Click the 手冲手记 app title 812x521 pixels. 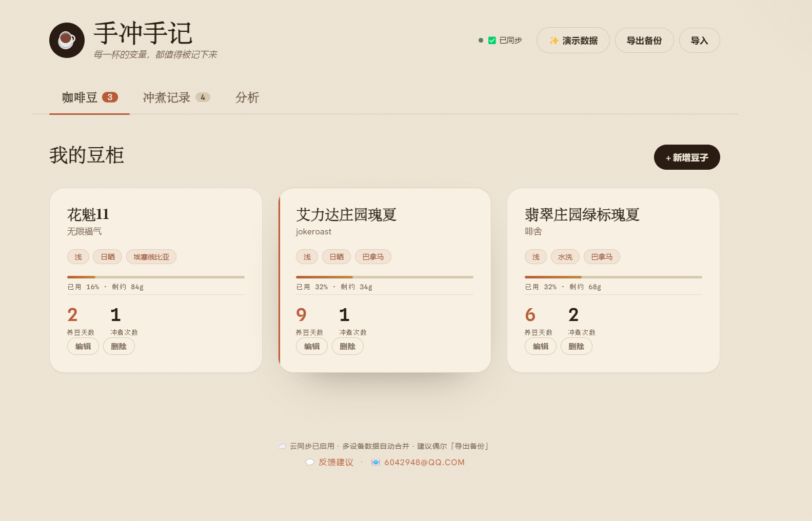143,33
